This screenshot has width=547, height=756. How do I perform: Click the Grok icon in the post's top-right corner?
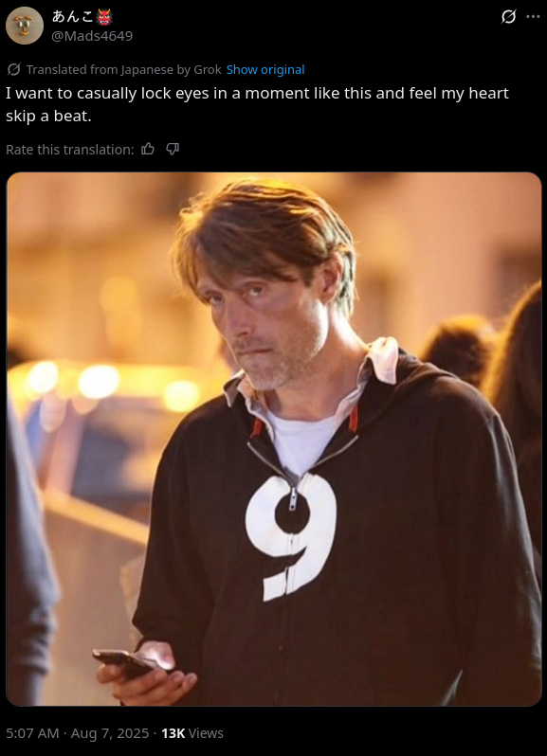508,17
